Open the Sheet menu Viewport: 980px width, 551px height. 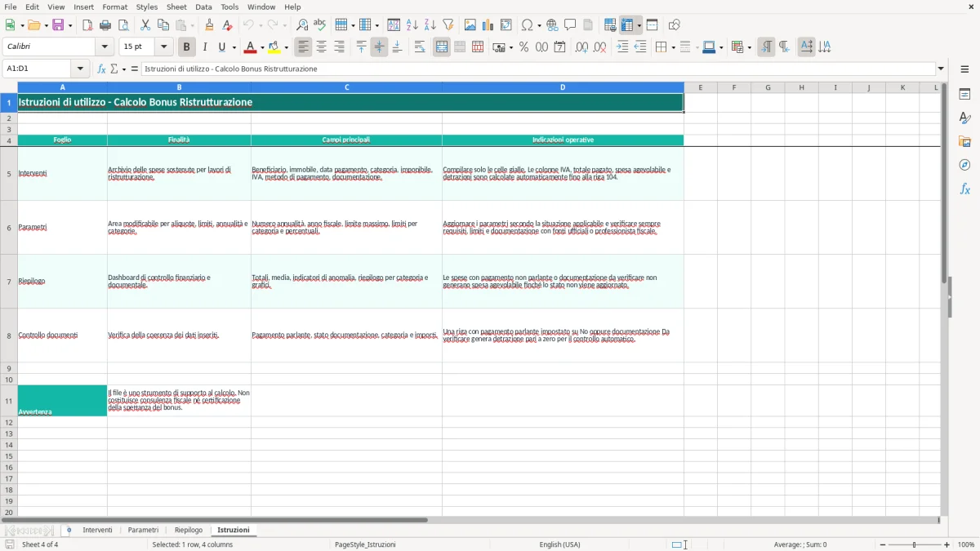[176, 7]
